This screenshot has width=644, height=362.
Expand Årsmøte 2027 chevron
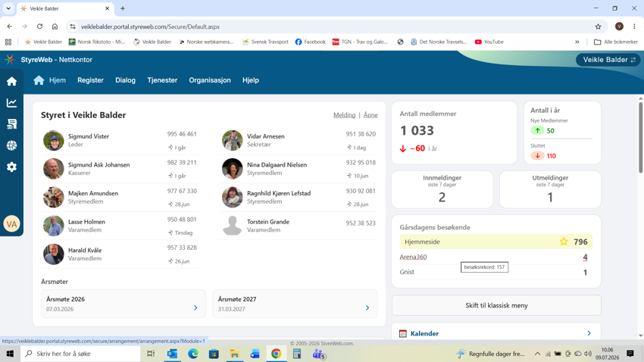click(367, 307)
